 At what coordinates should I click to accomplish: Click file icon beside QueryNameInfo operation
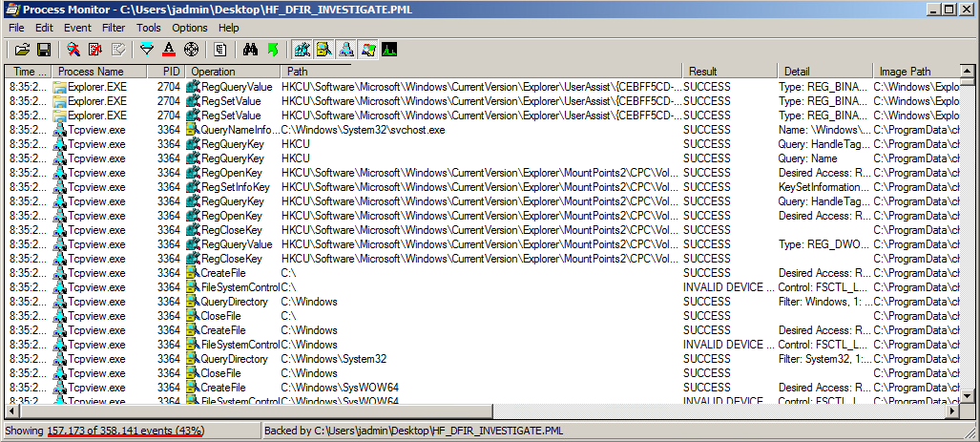[x=193, y=130]
